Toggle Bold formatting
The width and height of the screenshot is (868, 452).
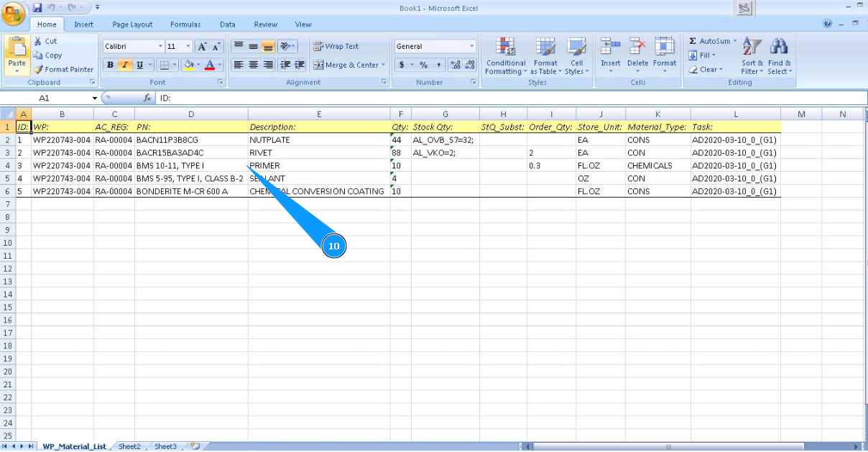pyautogui.click(x=110, y=65)
